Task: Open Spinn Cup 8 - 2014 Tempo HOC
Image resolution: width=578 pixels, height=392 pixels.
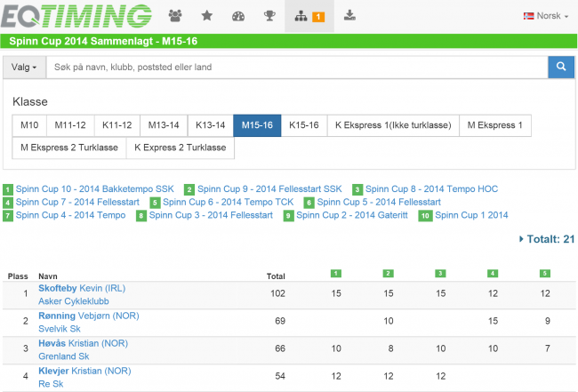Action: pos(431,189)
